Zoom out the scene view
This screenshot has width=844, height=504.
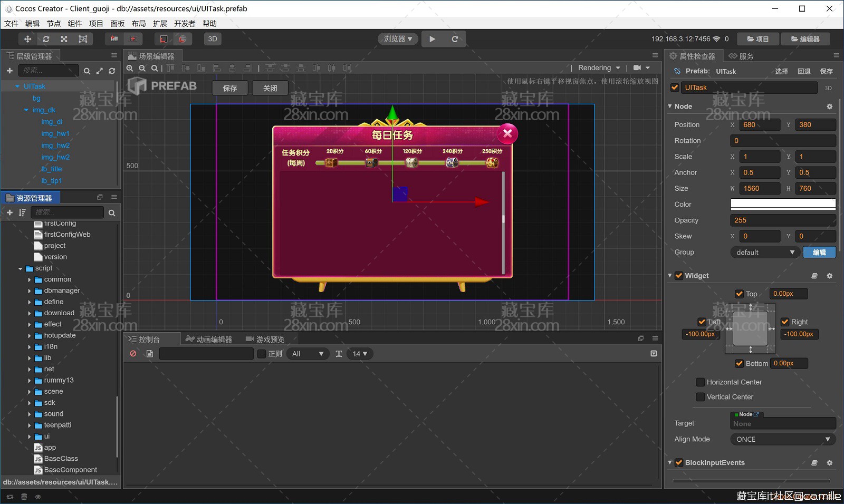coord(142,68)
